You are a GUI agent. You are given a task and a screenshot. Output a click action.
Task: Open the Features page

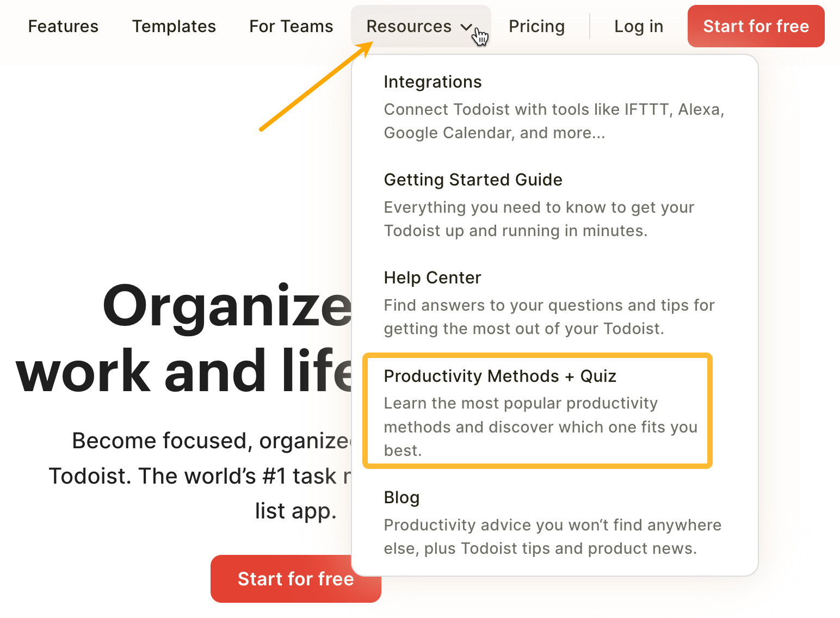[63, 26]
